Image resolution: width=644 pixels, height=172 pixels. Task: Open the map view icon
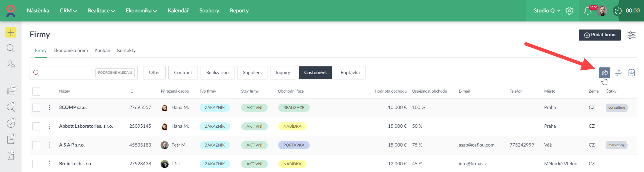coord(604,72)
